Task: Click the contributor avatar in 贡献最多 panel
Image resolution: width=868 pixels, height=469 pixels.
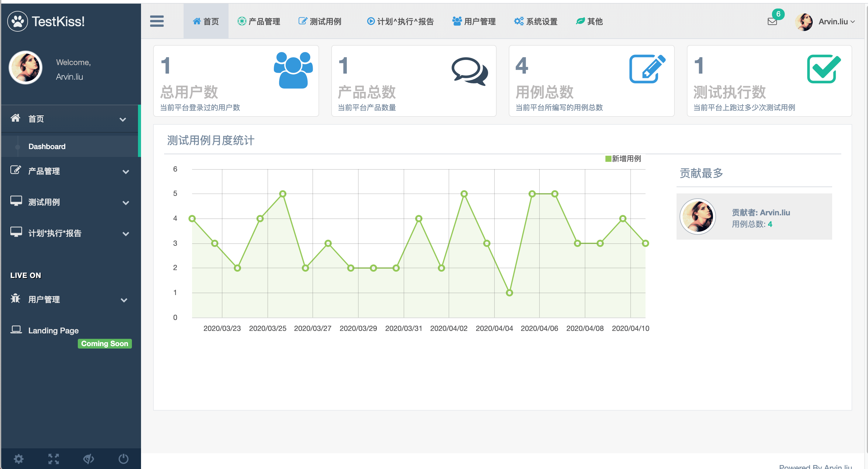Action: coord(697,217)
